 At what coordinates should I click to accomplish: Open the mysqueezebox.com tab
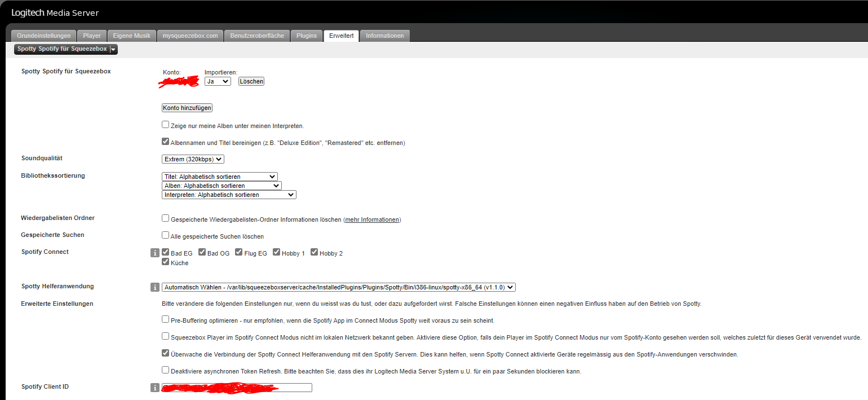point(190,36)
